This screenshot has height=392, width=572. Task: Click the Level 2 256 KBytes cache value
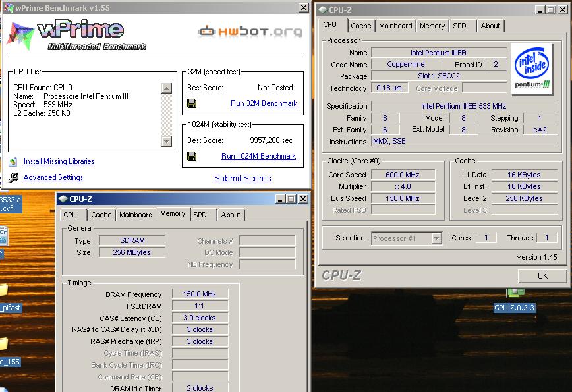(x=524, y=199)
